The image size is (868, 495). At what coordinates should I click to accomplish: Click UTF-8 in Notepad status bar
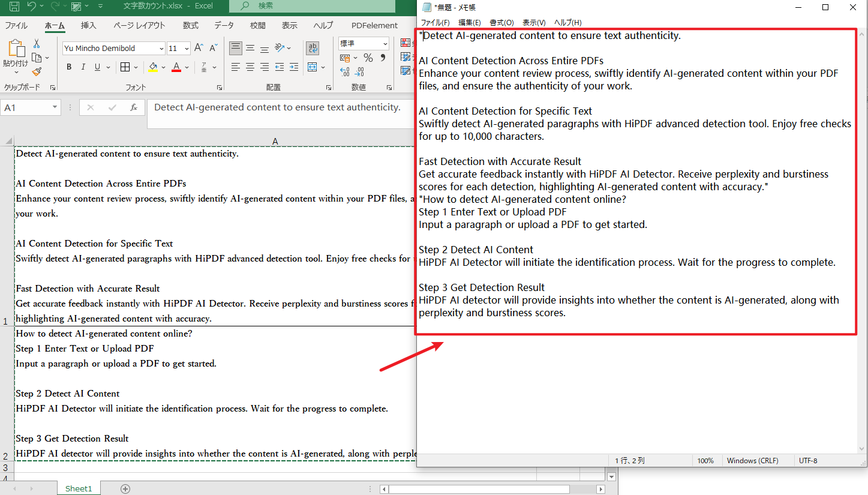[808, 461]
